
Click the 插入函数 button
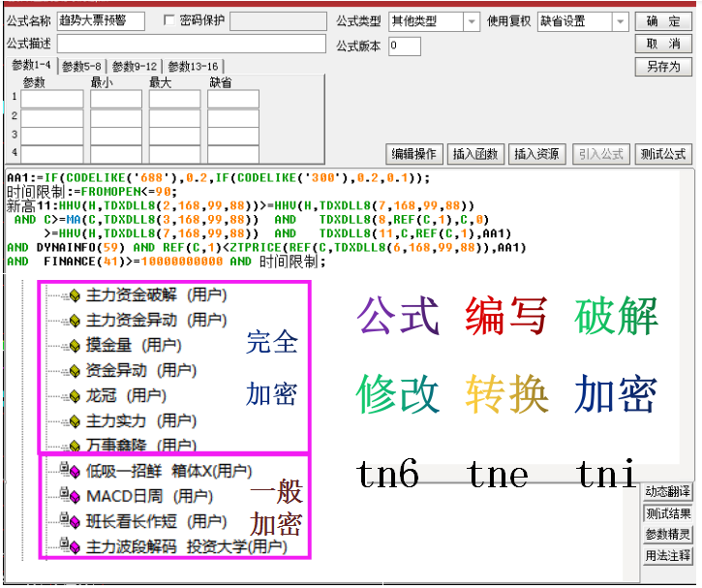point(475,154)
